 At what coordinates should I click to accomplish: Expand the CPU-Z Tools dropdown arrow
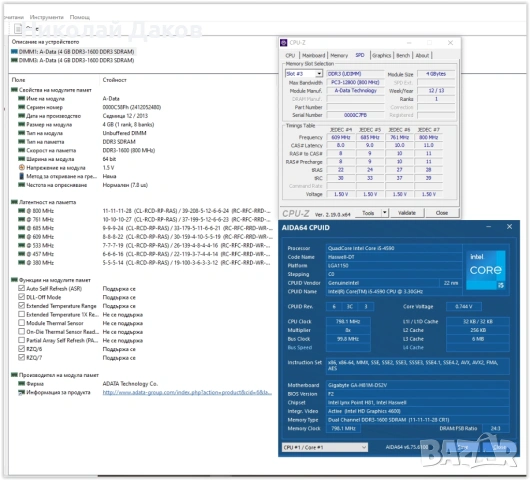click(x=385, y=213)
